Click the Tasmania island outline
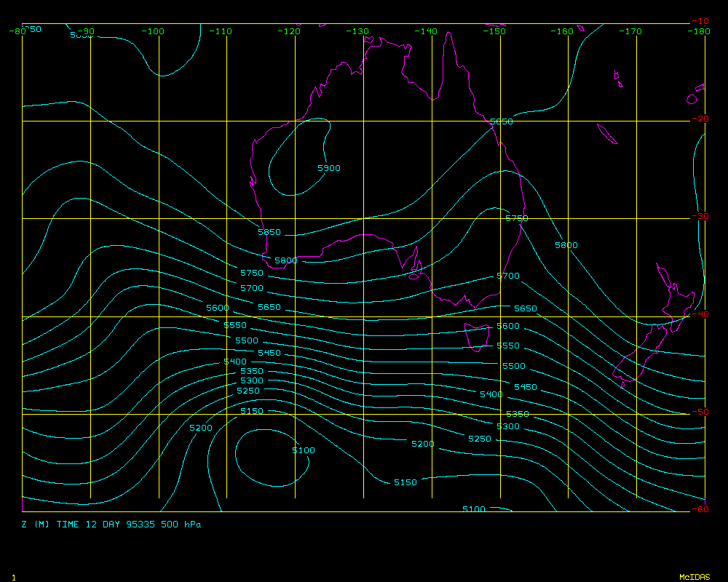 pos(477,338)
